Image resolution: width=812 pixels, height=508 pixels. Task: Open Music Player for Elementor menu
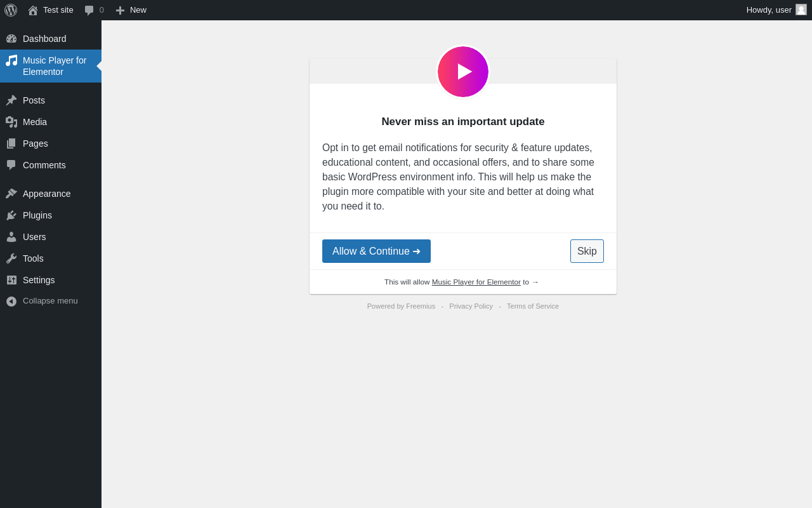point(51,66)
